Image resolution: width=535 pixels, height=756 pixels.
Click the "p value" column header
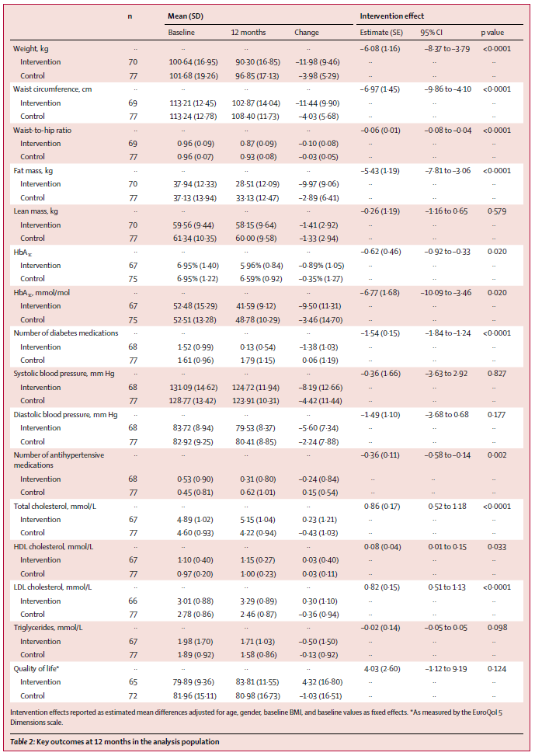[493, 33]
